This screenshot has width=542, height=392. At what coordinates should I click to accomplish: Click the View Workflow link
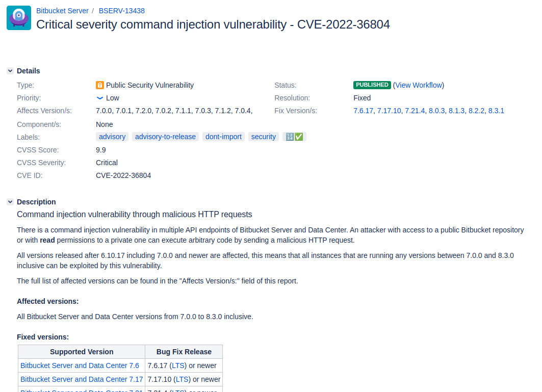pyautogui.click(x=419, y=85)
